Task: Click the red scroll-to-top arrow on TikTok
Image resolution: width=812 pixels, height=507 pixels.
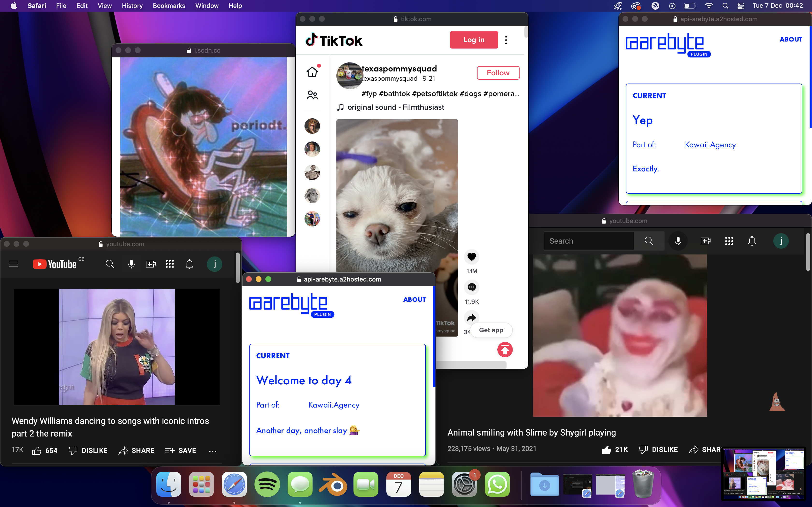Action: click(505, 350)
